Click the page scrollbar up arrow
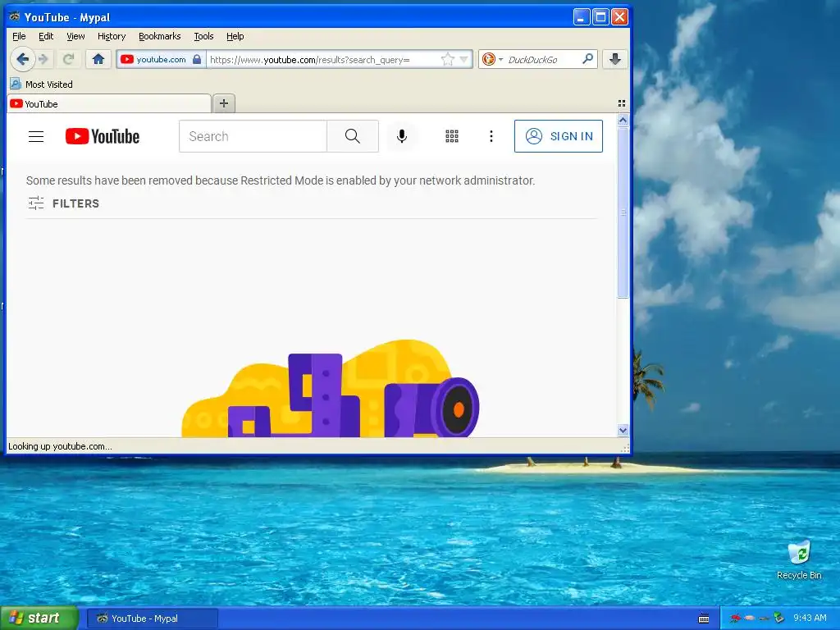The width and height of the screenshot is (840, 630). [x=623, y=121]
